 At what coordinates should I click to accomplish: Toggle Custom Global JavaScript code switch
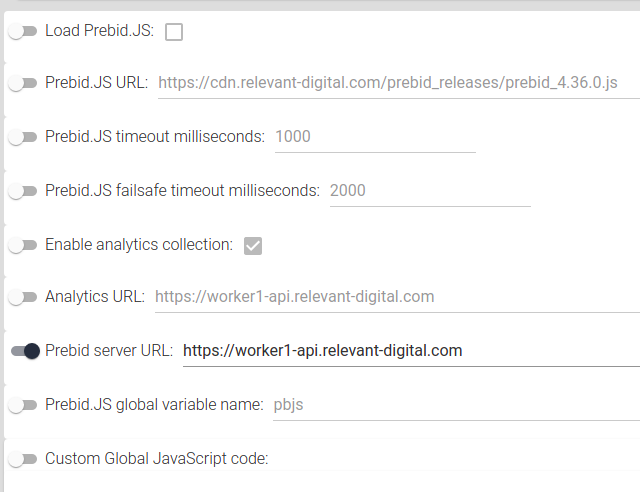[23, 459]
